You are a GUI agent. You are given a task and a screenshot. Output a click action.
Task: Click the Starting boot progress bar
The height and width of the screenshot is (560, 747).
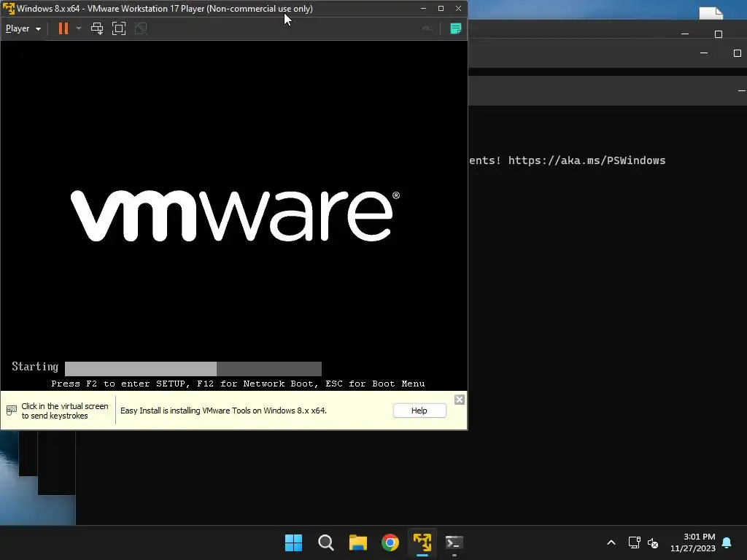(x=193, y=368)
